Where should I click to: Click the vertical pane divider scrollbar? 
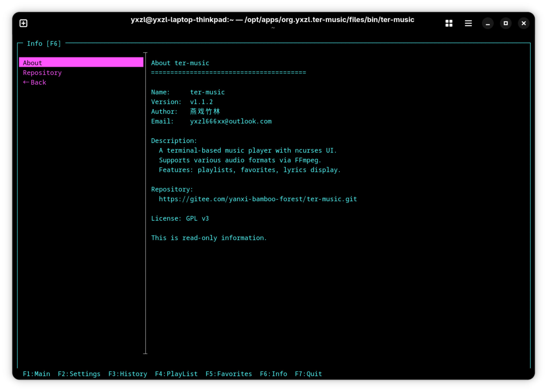pyautogui.click(x=145, y=203)
